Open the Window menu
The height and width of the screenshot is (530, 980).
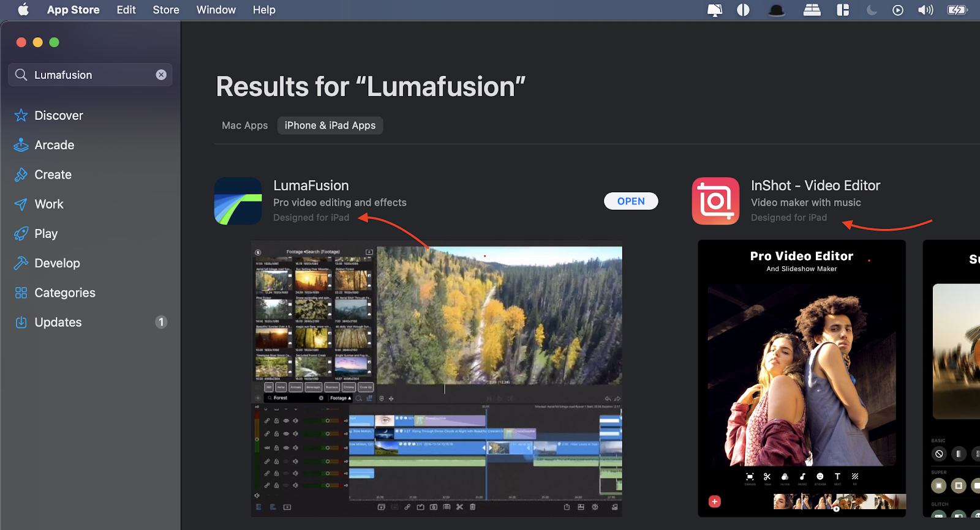tap(216, 10)
